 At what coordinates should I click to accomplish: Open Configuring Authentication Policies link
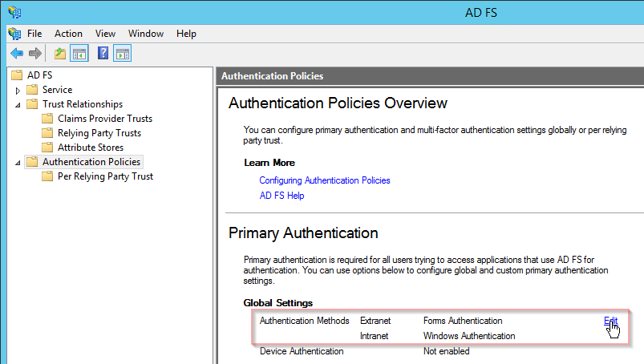[x=325, y=180]
